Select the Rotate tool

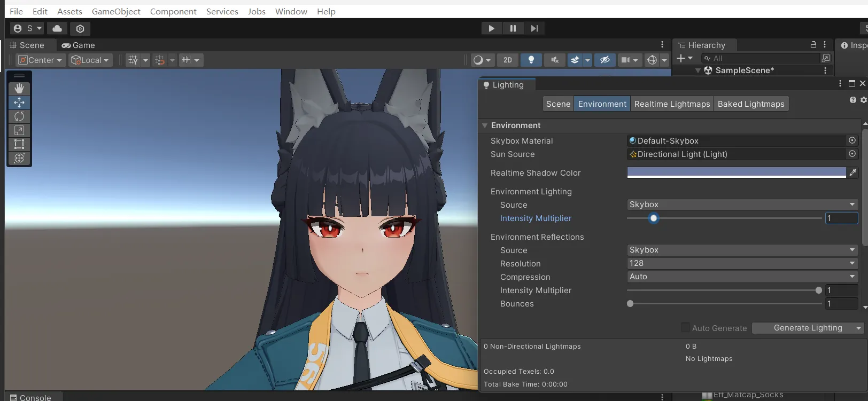click(x=19, y=116)
